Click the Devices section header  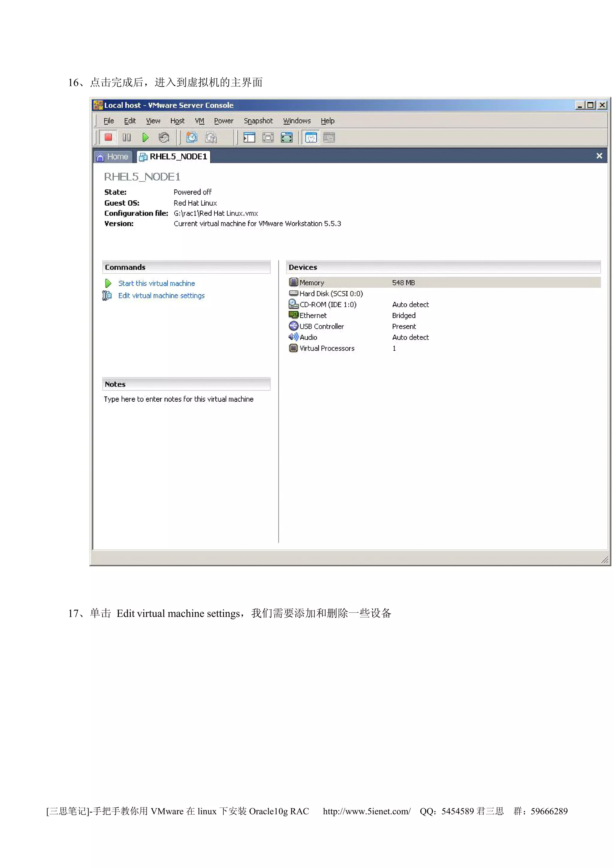click(x=443, y=267)
